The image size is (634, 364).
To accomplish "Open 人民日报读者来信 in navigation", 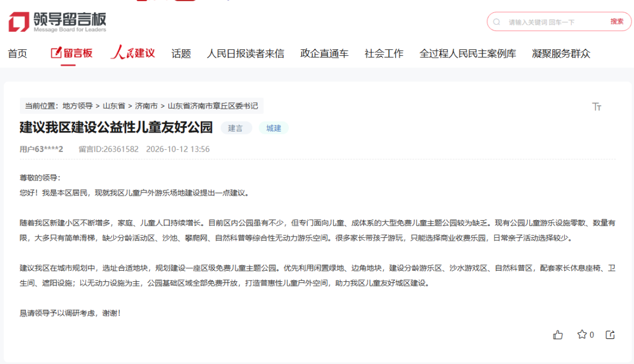I will point(245,53).
